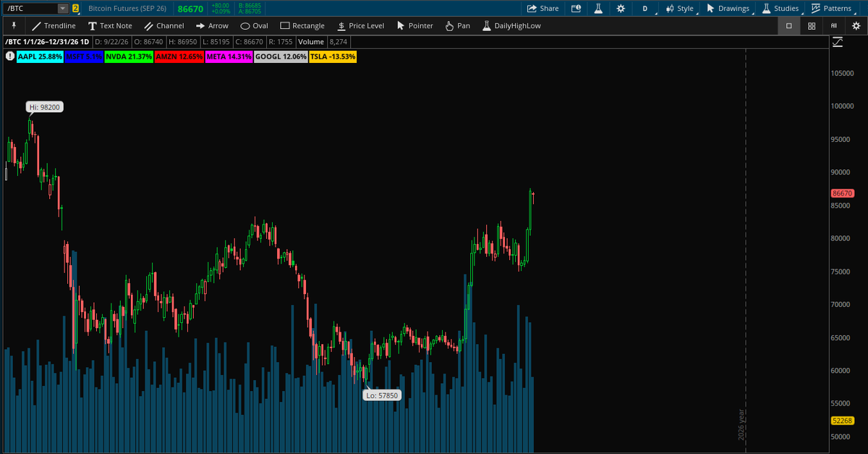Select the Arrow drawing tool
The image size is (868, 454).
click(x=213, y=25)
